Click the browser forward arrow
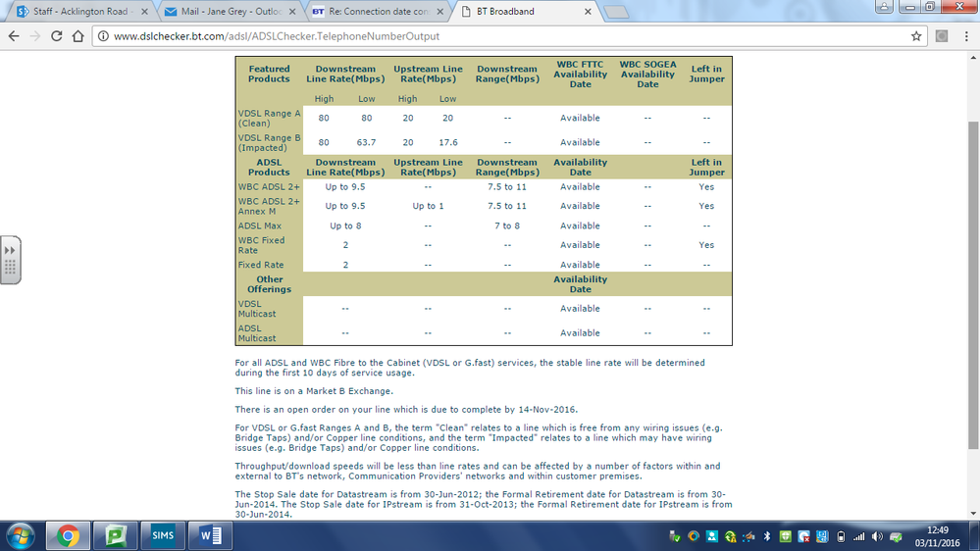This screenshot has width=980, height=551. 35,36
